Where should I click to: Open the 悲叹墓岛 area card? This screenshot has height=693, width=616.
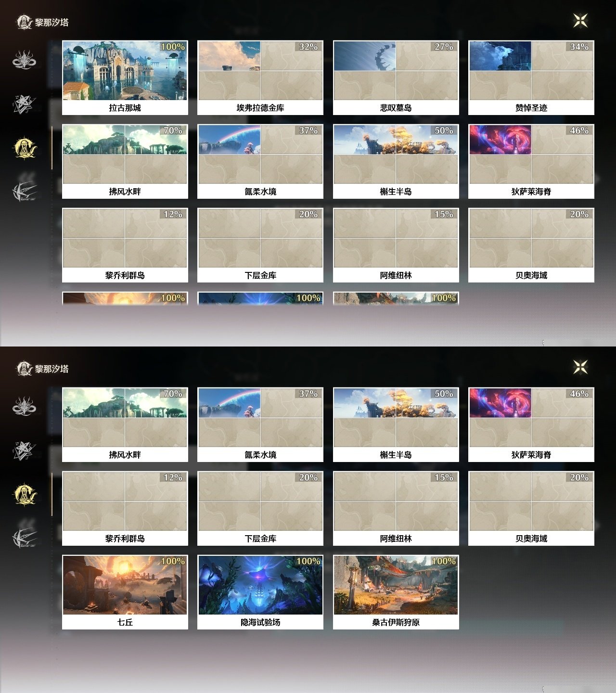pos(396,77)
